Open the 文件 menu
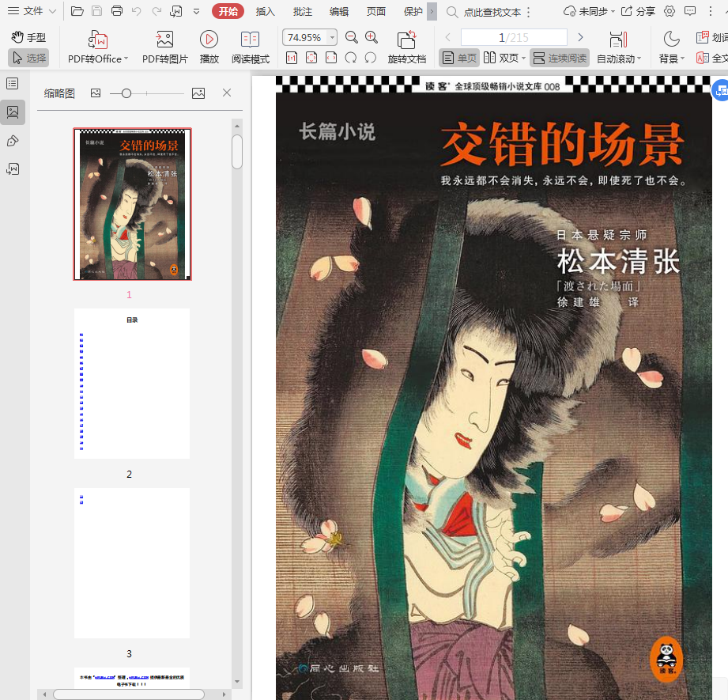This screenshot has height=700, width=728. tap(32, 11)
